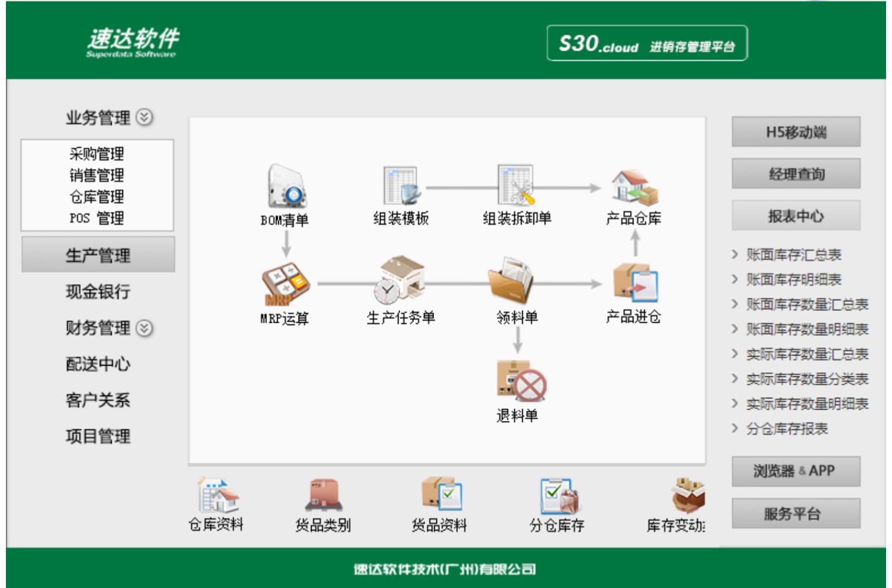Expand the 实际库存数量分类表 chevron

point(735,379)
